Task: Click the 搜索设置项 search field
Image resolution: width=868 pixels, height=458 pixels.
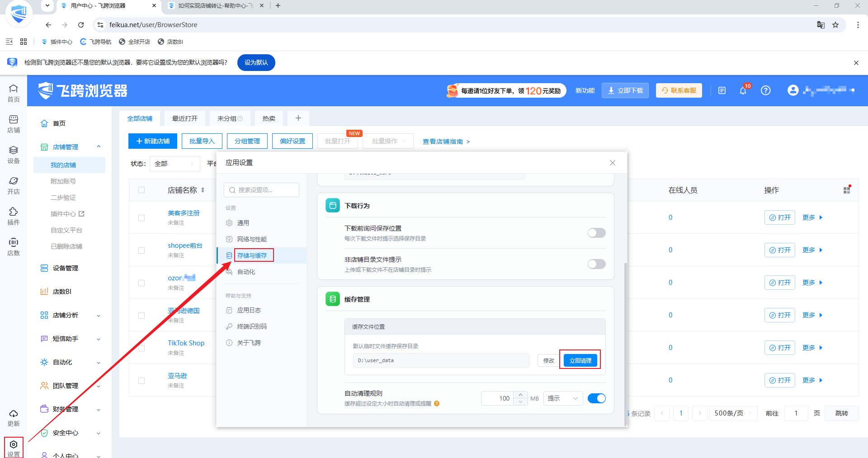Action: [x=261, y=190]
